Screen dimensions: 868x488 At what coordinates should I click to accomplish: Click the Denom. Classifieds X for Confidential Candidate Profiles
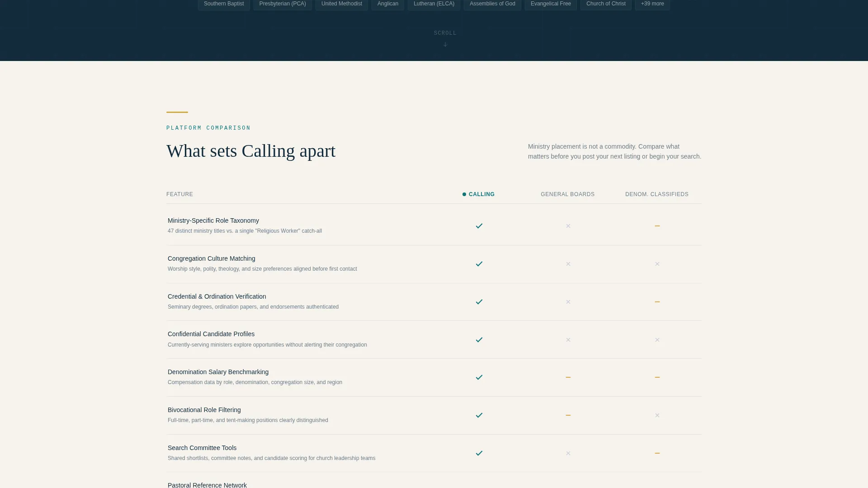coord(657,340)
